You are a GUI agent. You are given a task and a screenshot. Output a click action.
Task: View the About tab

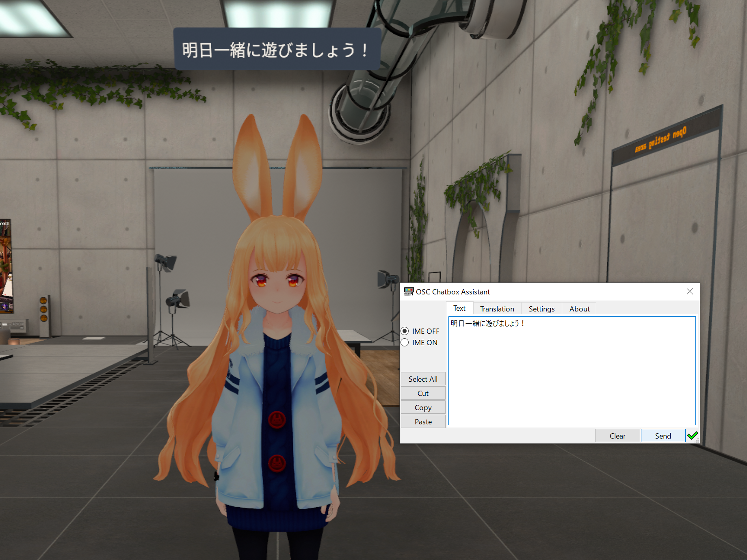[579, 309]
